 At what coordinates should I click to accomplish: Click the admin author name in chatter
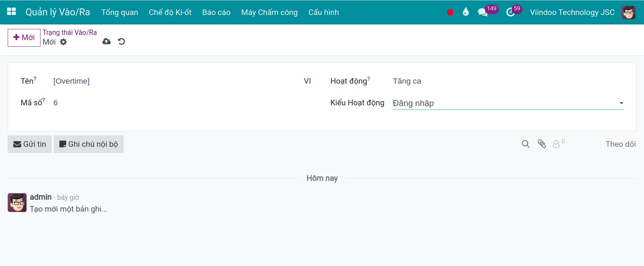pyautogui.click(x=41, y=197)
